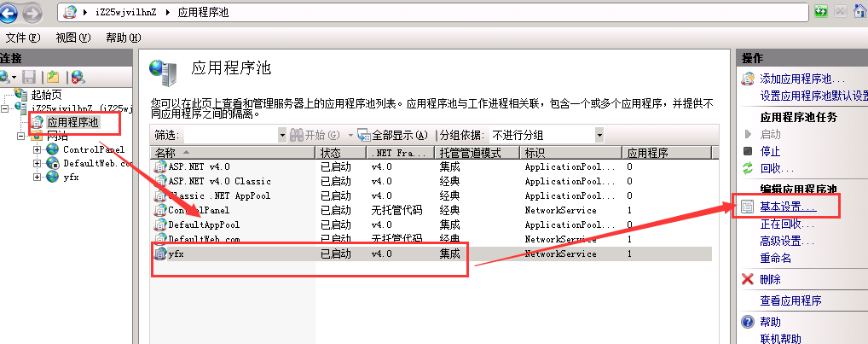Open the 分组依据 不进行分组 combo box
This screenshot has width=868, height=344.
pos(547,135)
